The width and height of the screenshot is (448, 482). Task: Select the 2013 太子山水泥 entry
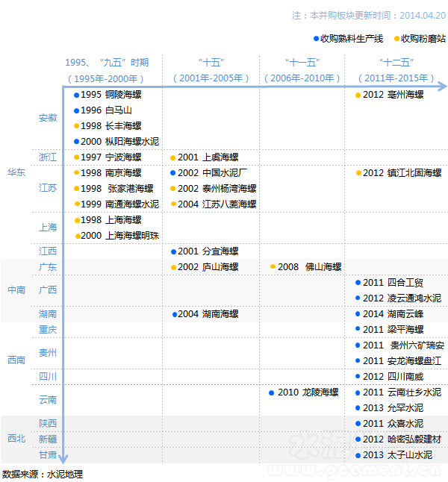(394, 455)
